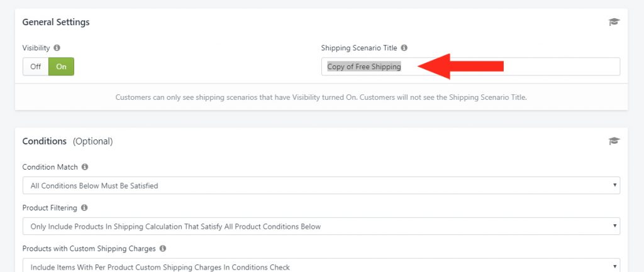Viewport: 644px width, 272px height.
Task: Open the Product Filtering dropdown
Action: coord(321,226)
